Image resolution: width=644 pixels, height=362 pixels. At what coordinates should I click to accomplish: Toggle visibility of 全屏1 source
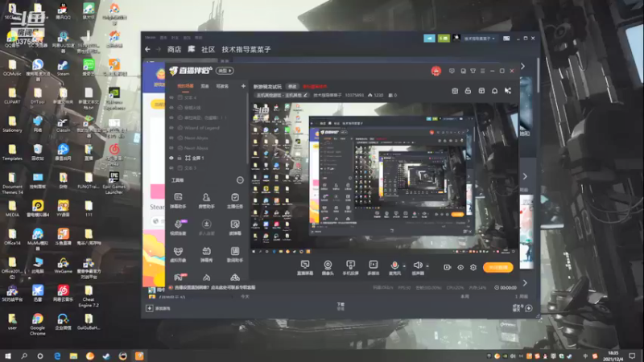click(171, 158)
